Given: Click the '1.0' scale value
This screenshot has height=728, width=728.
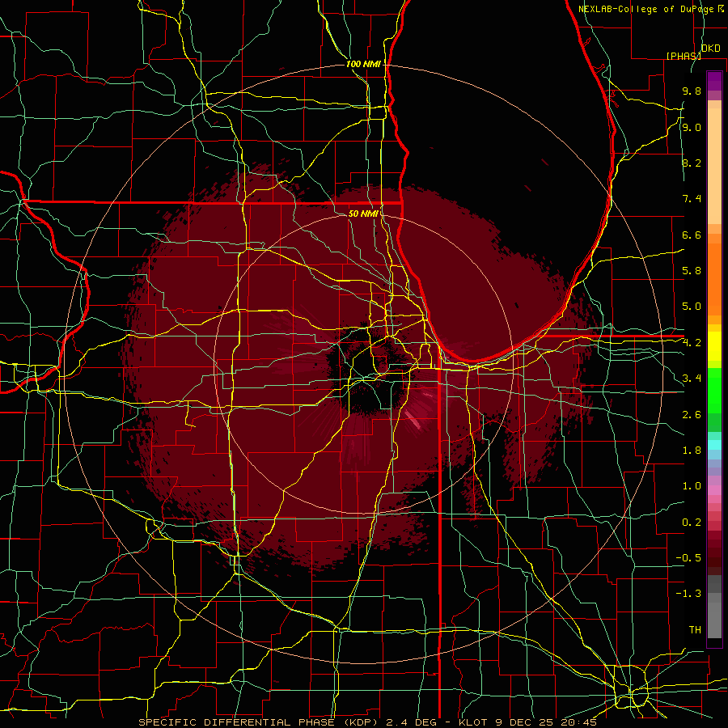Looking at the screenshot, I should tap(692, 486).
